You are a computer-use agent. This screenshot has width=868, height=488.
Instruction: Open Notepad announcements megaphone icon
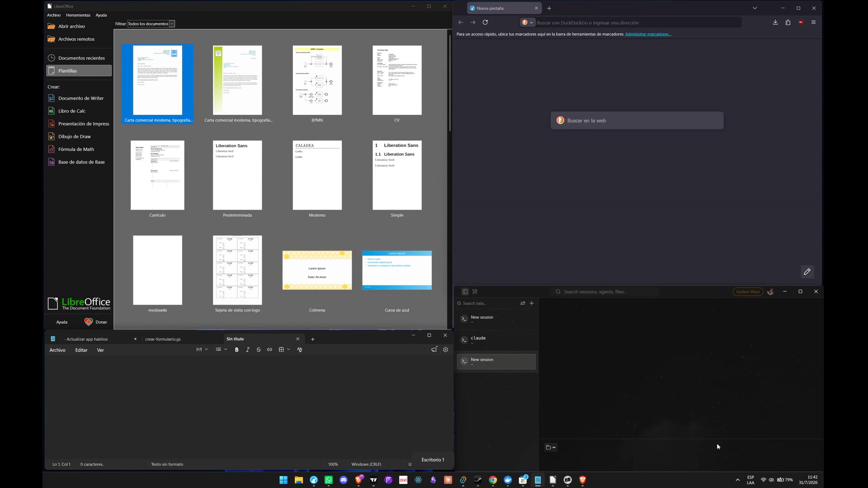pyautogui.click(x=434, y=350)
